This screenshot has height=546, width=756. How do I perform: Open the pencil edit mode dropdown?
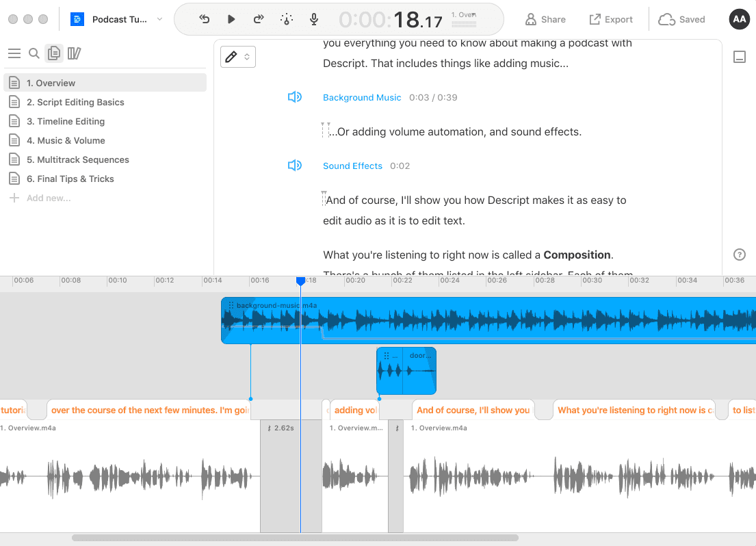pos(237,57)
